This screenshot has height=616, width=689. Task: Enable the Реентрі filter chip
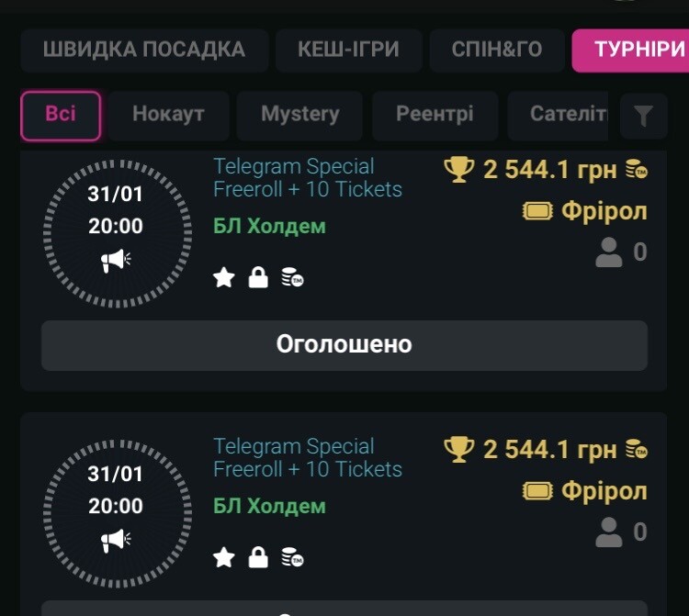(435, 115)
